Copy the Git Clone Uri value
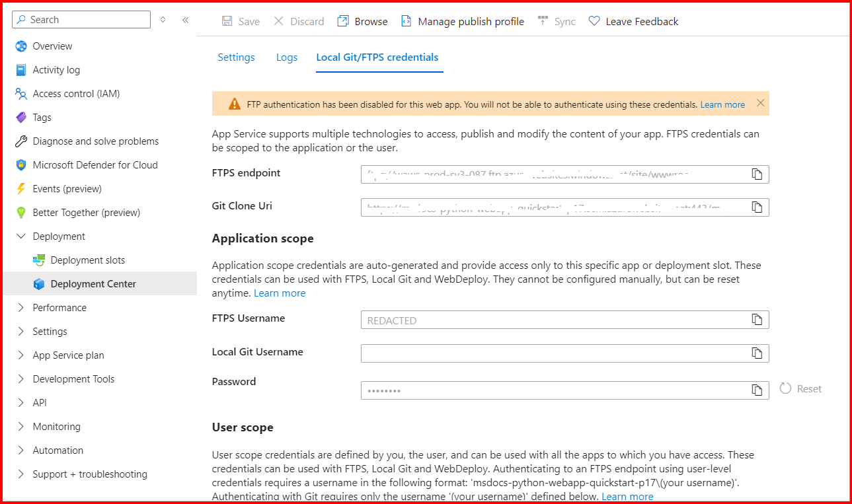The image size is (852, 504). coord(757,207)
